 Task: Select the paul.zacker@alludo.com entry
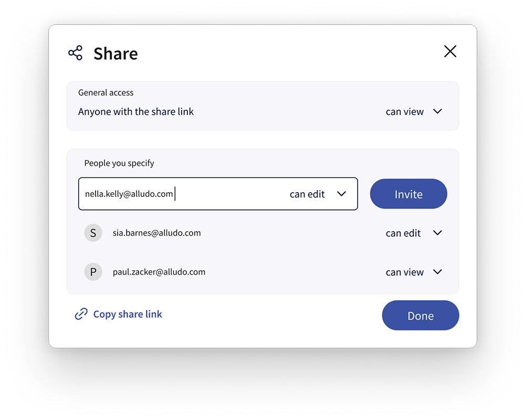159,271
